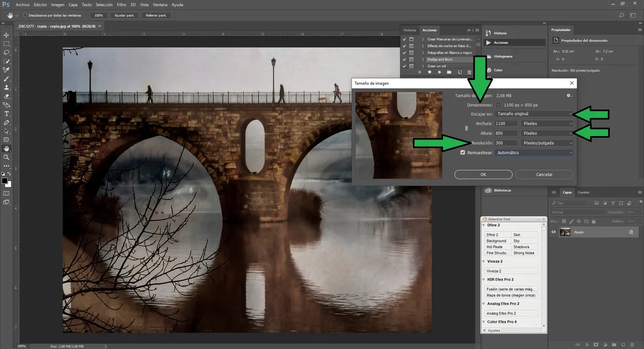Open the Altura units dropdown
The image size is (644, 349).
(547, 133)
